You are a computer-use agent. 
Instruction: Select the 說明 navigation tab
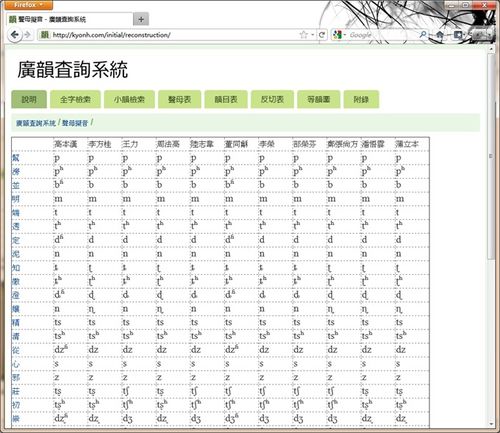(x=29, y=99)
